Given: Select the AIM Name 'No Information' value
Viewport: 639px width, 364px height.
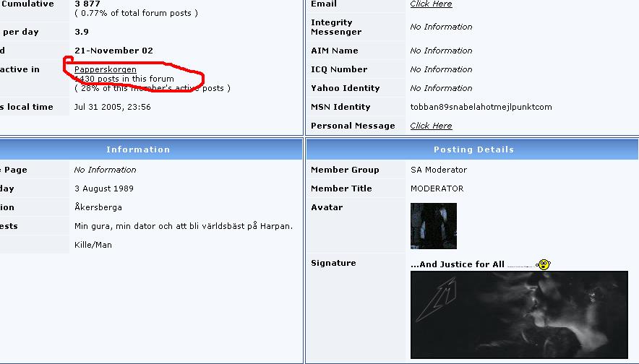Looking at the screenshot, I should [441, 51].
